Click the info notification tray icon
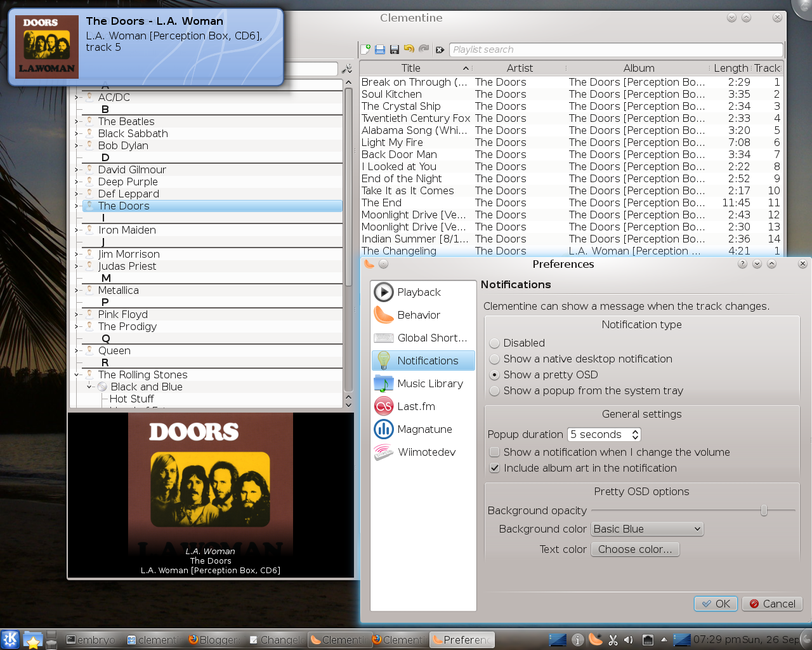The width and height of the screenshot is (812, 650). (577, 640)
